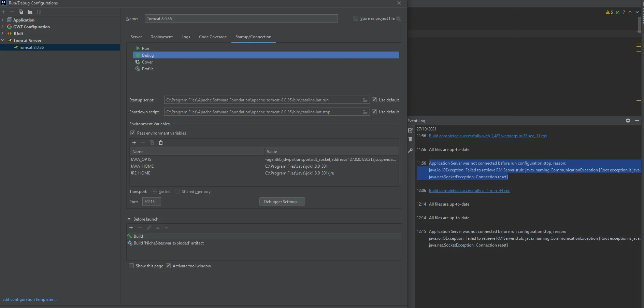Collapse the Tomcat Server node
The height and width of the screenshot is (308, 644).
point(3,40)
